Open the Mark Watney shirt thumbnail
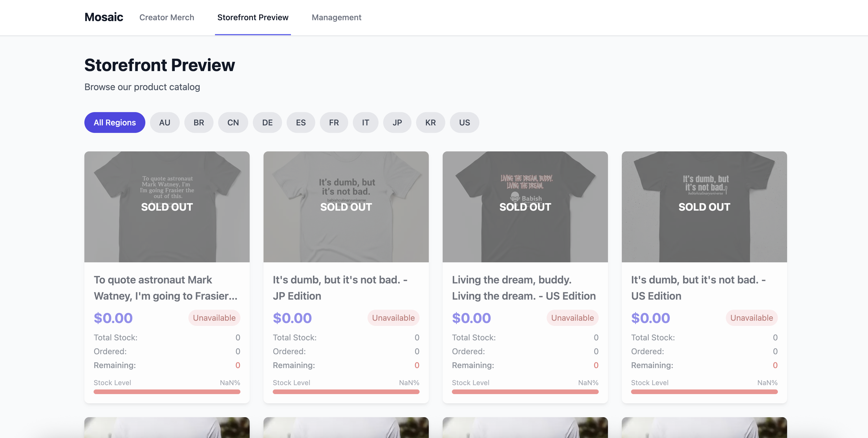The width and height of the screenshot is (868, 438). click(x=167, y=207)
